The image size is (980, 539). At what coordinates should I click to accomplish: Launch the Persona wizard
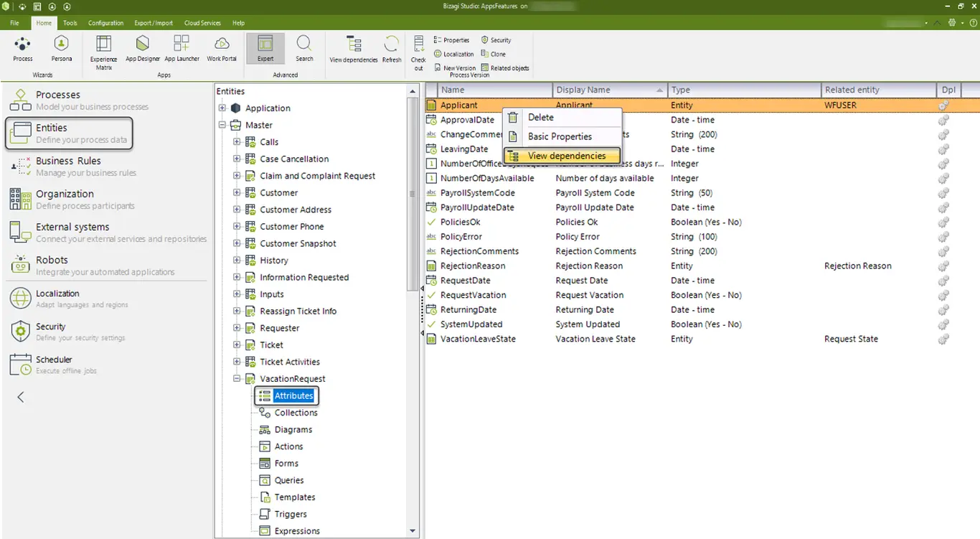pos(62,48)
